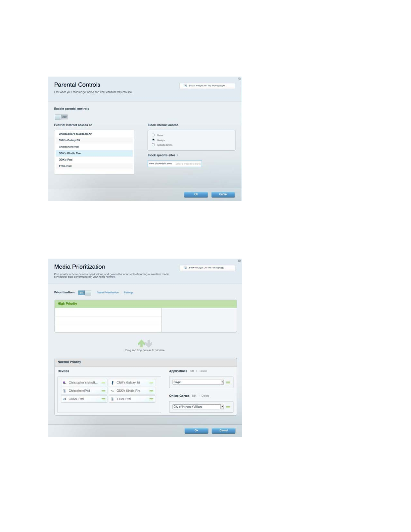The height and width of the screenshot is (532, 411).
Task: Select the Never radio button
Action: 153,135
